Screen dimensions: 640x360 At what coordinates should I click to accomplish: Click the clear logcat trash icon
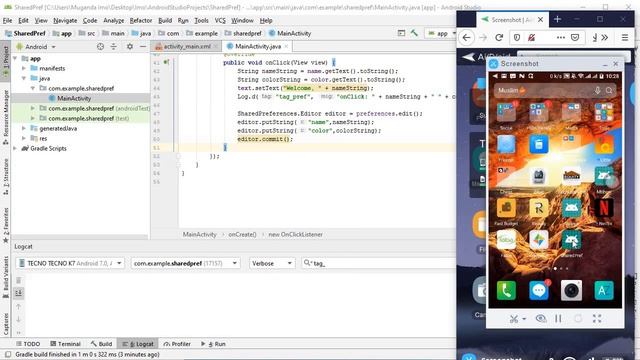[18, 280]
